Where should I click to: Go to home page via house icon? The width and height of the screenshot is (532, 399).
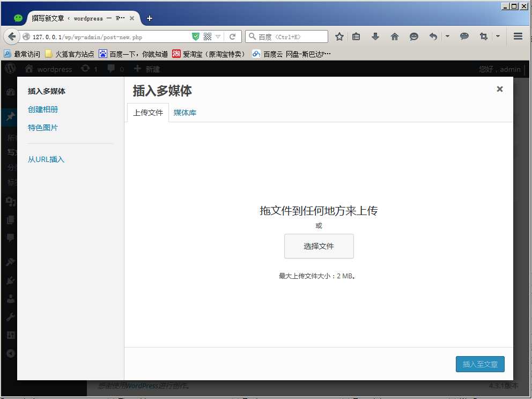point(395,36)
